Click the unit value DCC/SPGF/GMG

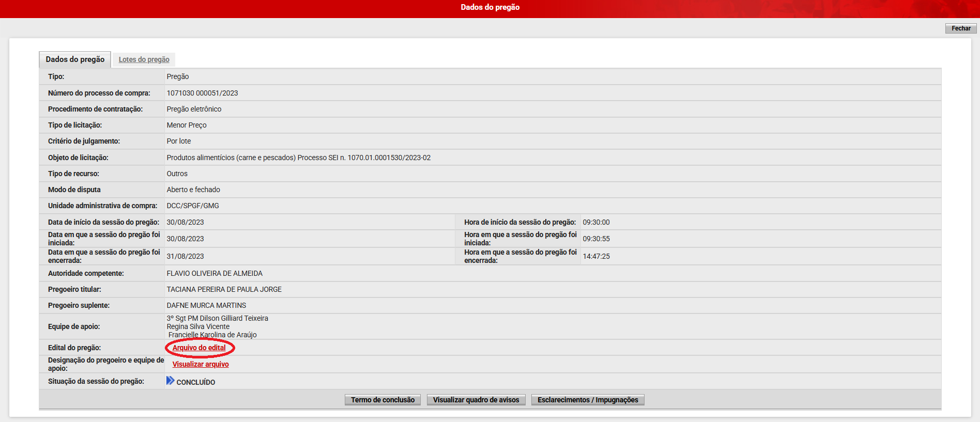[x=193, y=206]
